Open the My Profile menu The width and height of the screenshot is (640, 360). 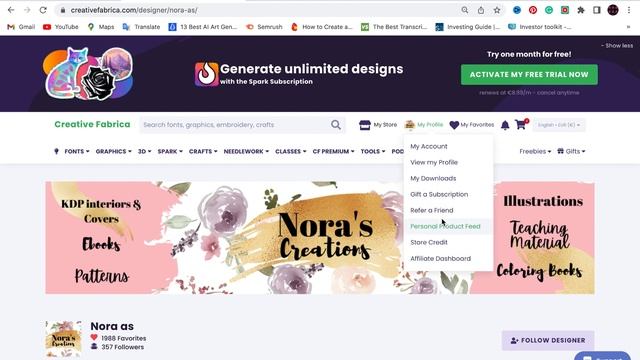(424, 125)
